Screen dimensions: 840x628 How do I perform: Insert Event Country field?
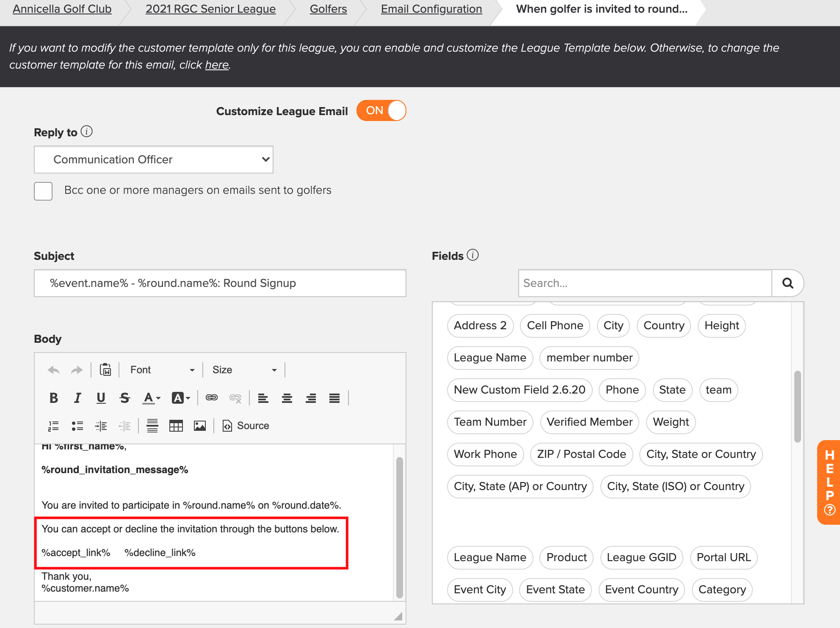click(x=641, y=589)
